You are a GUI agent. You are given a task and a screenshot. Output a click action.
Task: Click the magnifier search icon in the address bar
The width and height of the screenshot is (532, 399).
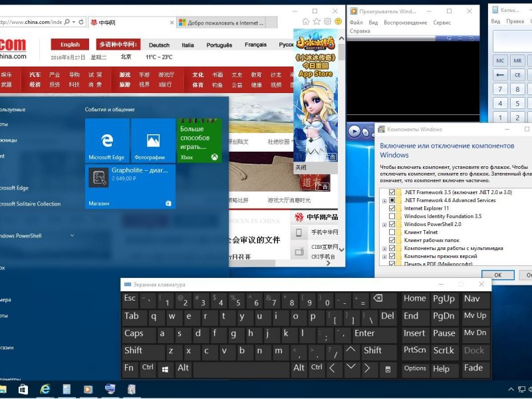coord(67,22)
